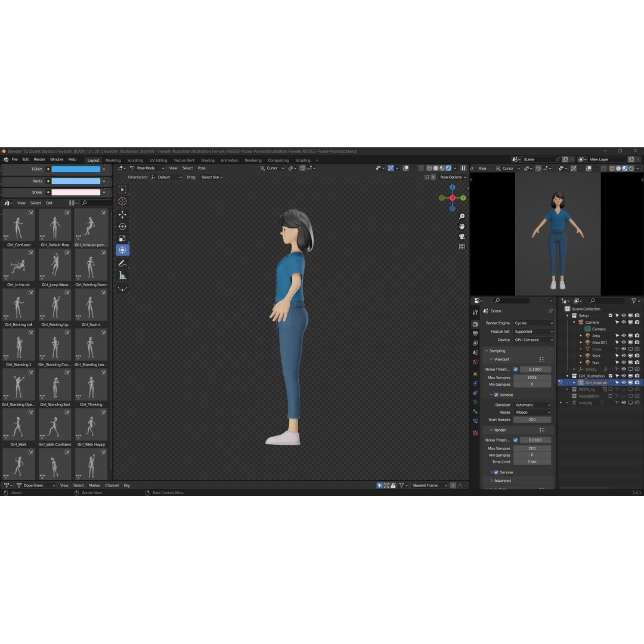This screenshot has height=644, width=644.
Task: Switch to the Shading workspace tab
Action: pos(208,160)
